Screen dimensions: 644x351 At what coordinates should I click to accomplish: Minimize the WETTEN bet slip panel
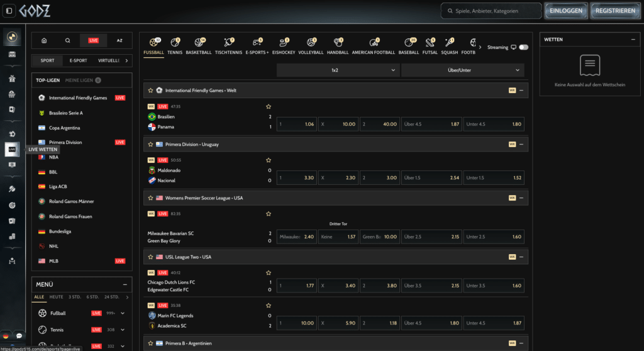point(633,40)
